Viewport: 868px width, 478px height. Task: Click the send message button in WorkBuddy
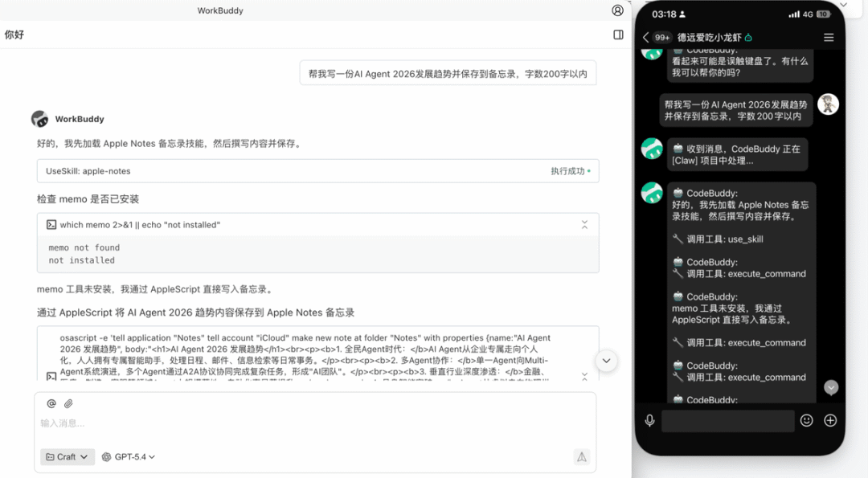coord(582,457)
